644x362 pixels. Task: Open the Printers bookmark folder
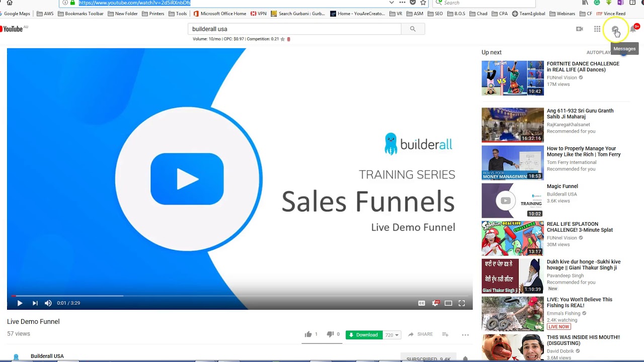coord(153,14)
